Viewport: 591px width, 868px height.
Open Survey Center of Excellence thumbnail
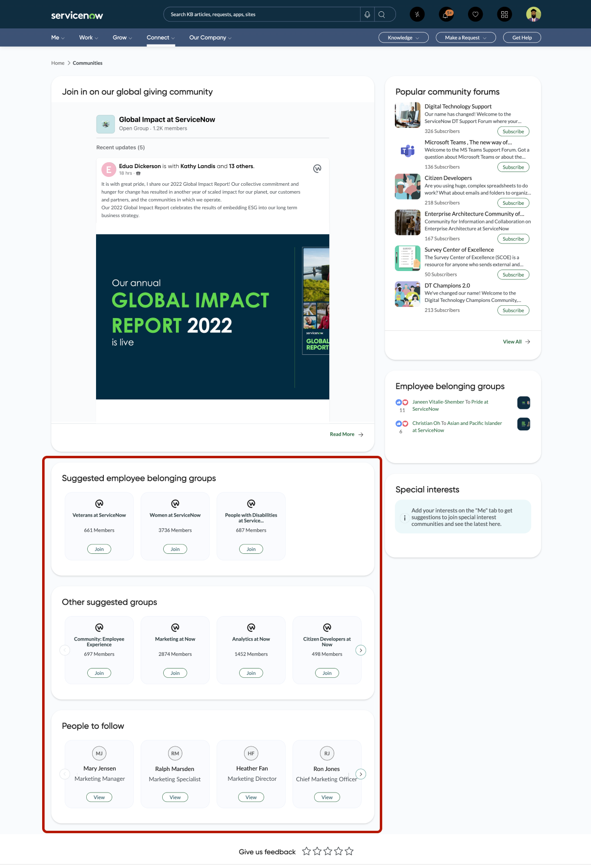(408, 258)
